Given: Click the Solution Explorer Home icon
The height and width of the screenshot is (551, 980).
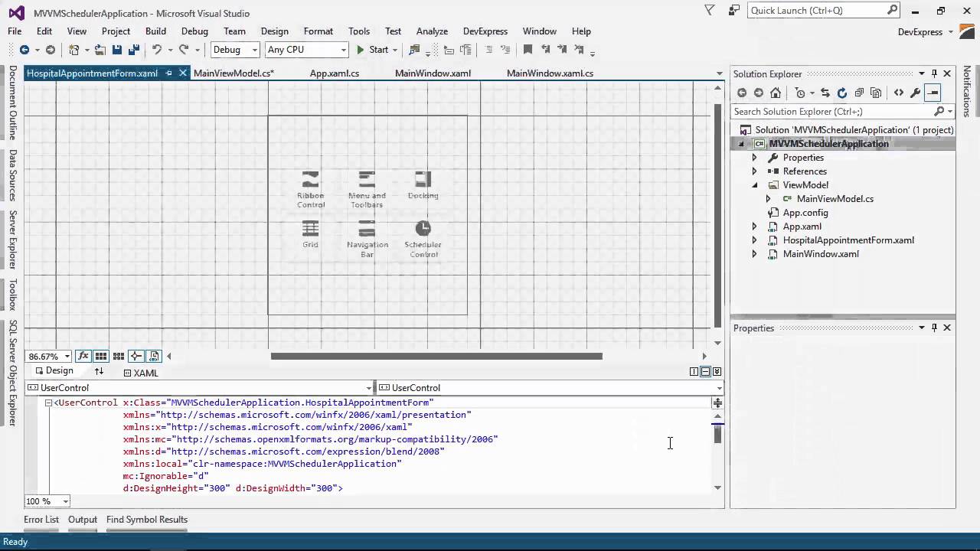Looking at the screenshot, I should coord(776,93).
